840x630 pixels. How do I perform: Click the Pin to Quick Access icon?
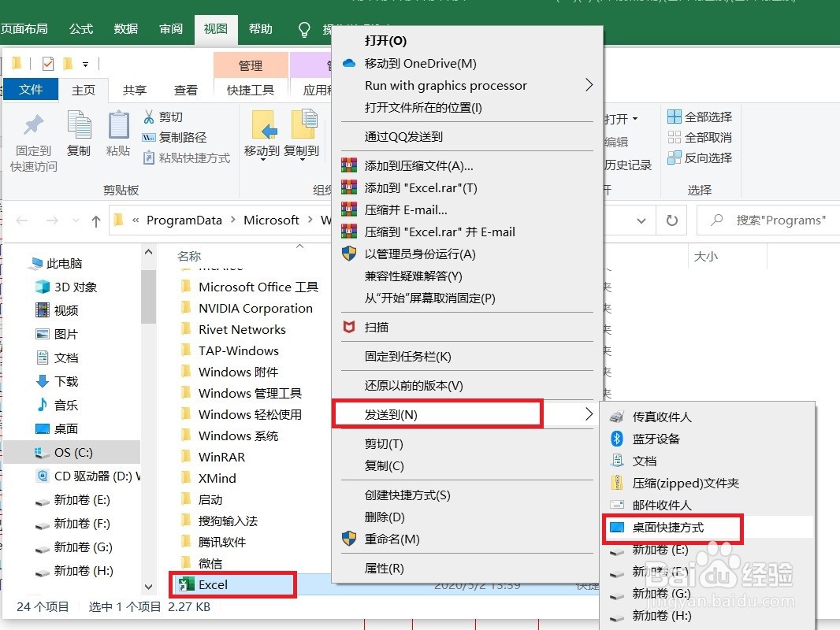click(x=33, y=124)
